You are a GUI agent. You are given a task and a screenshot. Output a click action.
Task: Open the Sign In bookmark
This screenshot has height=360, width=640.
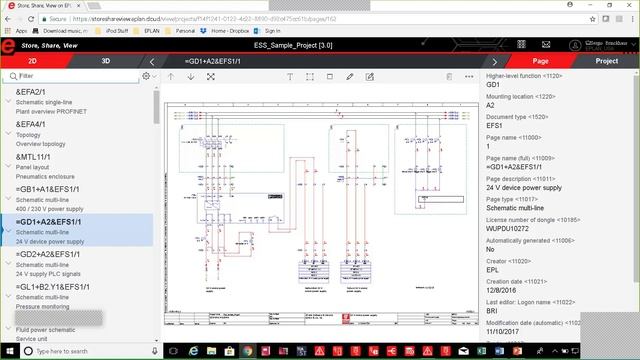tap(268, 31)
